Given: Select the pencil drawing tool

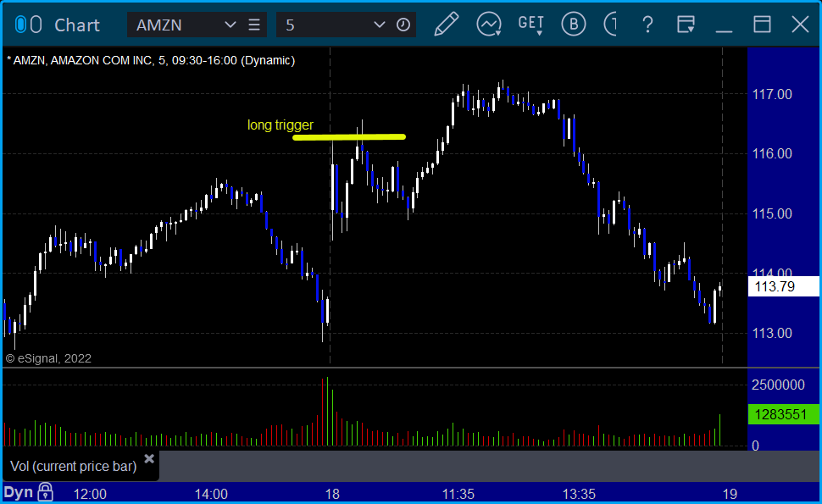Looking at the screenshot, I should pos(446,25).
